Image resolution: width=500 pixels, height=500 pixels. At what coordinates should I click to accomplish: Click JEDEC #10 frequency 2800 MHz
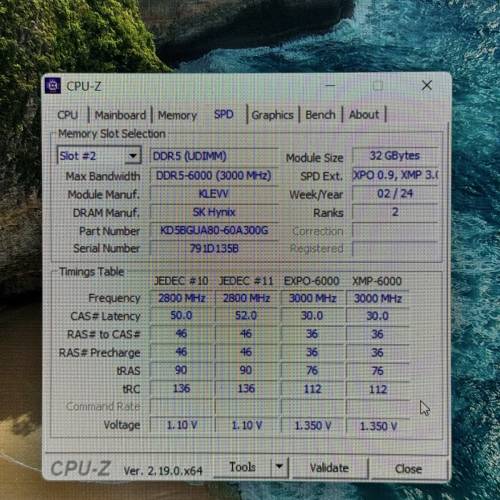click(x=181, y=298)
